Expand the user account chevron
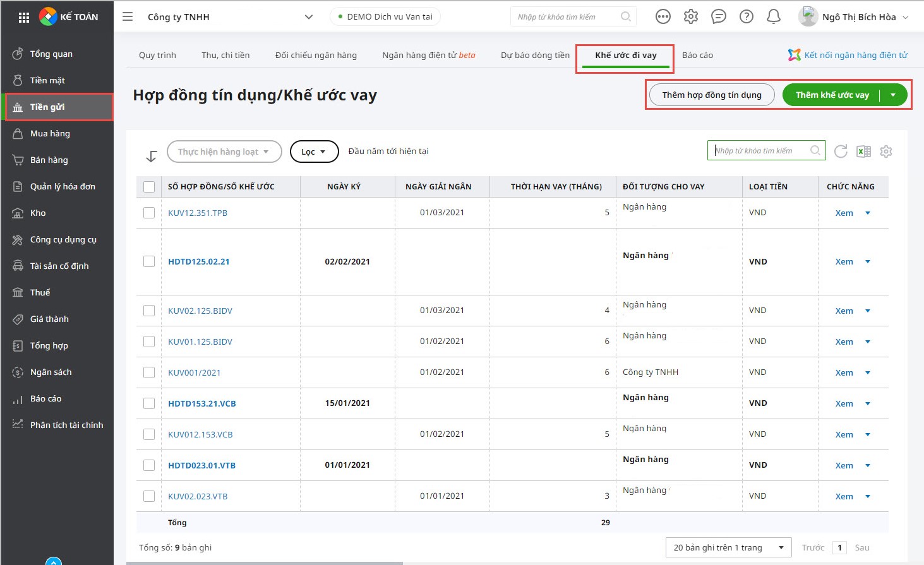Viewport: 924px width, 565px height. [x=906, y=18]
